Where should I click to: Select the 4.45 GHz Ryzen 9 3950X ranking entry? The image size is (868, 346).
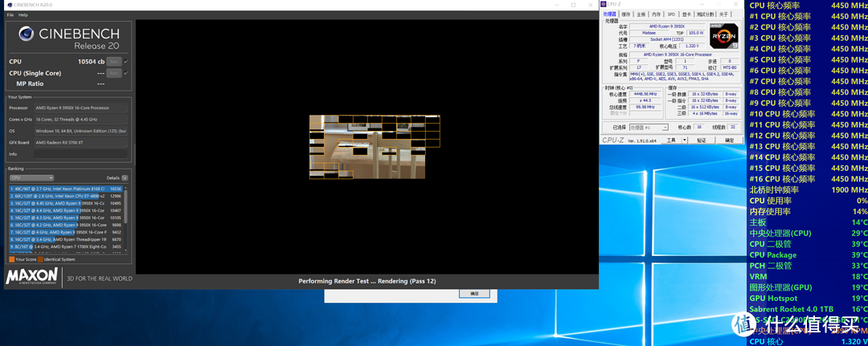click(66, 203)
